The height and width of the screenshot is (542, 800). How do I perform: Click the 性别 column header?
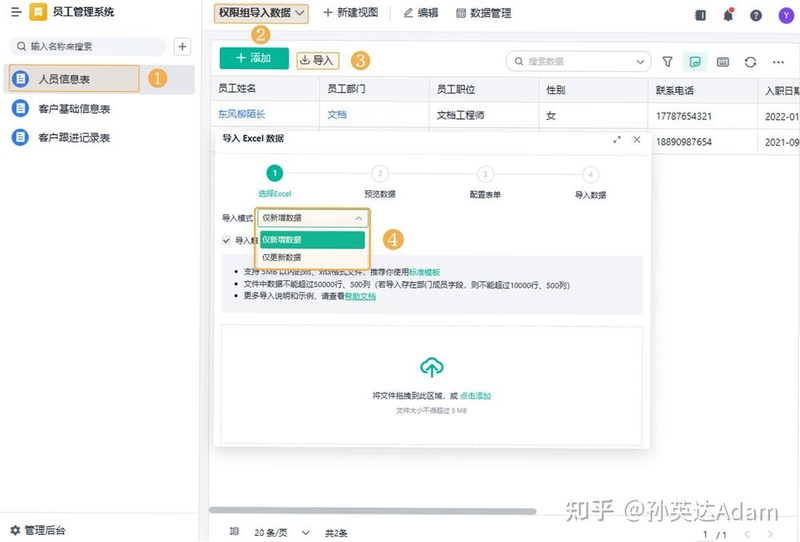point(593,90)
